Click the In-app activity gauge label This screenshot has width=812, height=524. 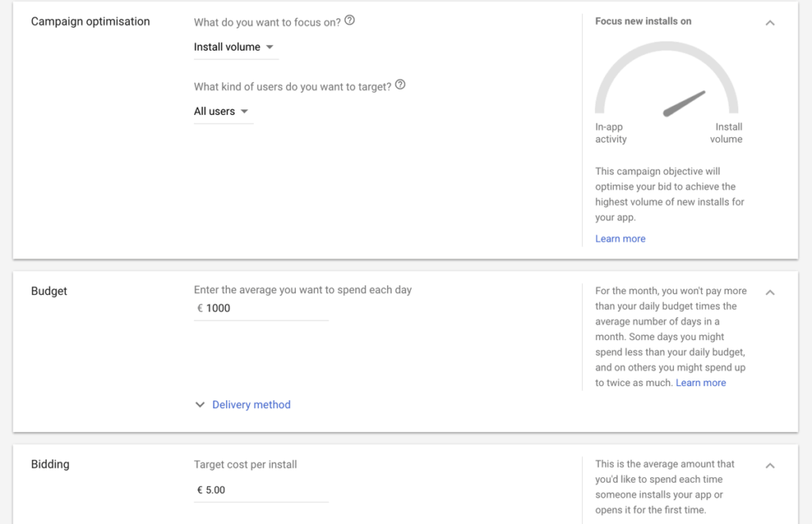click(x=611, y=133)
